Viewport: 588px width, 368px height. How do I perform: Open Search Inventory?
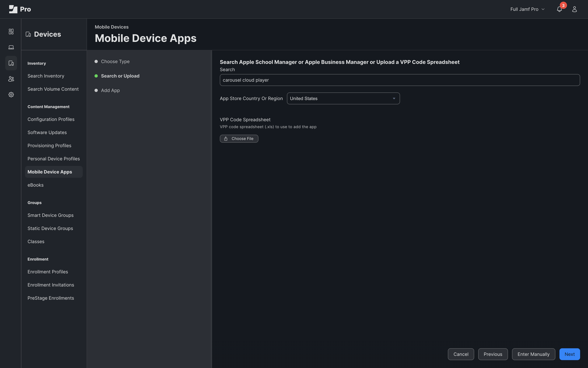(x=46, y=76)
